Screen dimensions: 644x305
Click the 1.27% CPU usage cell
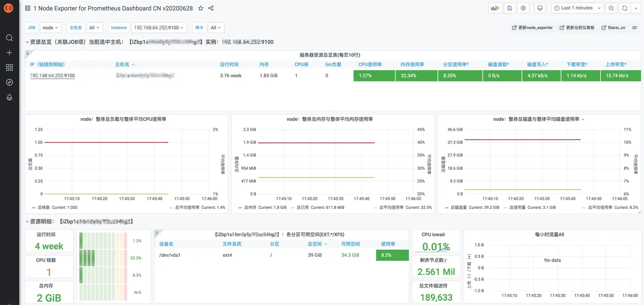374,75
